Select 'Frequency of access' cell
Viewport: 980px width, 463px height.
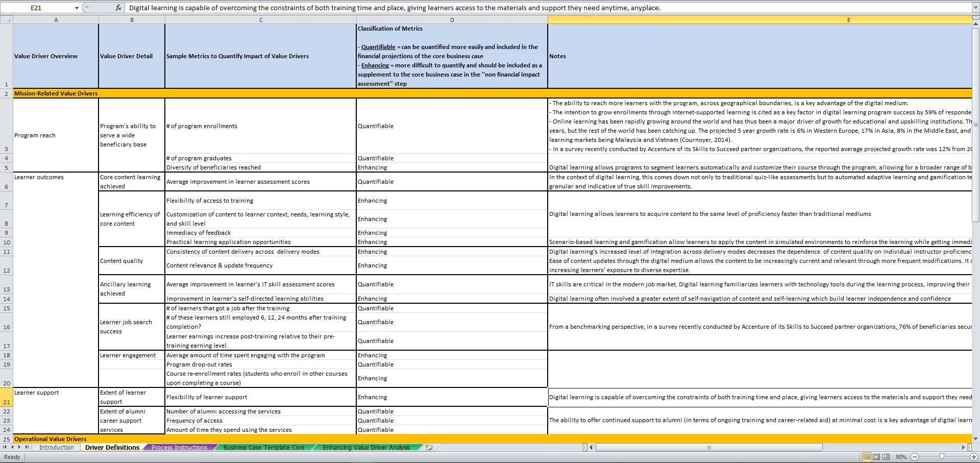pyautogui.click(x=261, y=421)
